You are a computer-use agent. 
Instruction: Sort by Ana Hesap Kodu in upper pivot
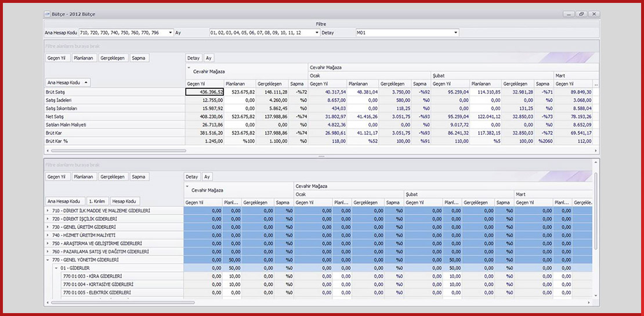pyautogui.click(x=68, y=82)
